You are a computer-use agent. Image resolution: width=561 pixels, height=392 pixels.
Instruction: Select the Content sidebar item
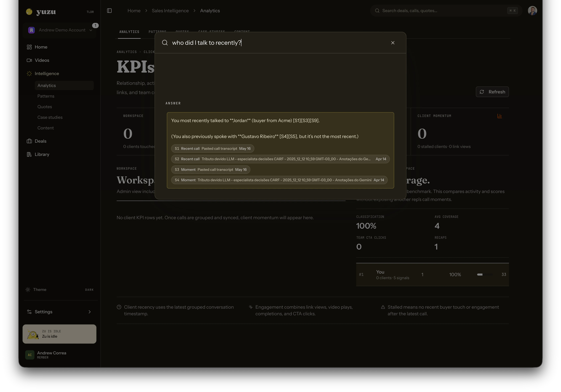coord(64,128)
